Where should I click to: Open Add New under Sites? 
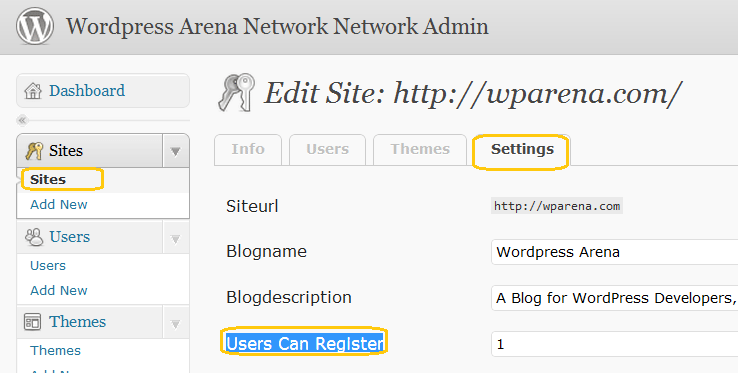click(59, 204)
